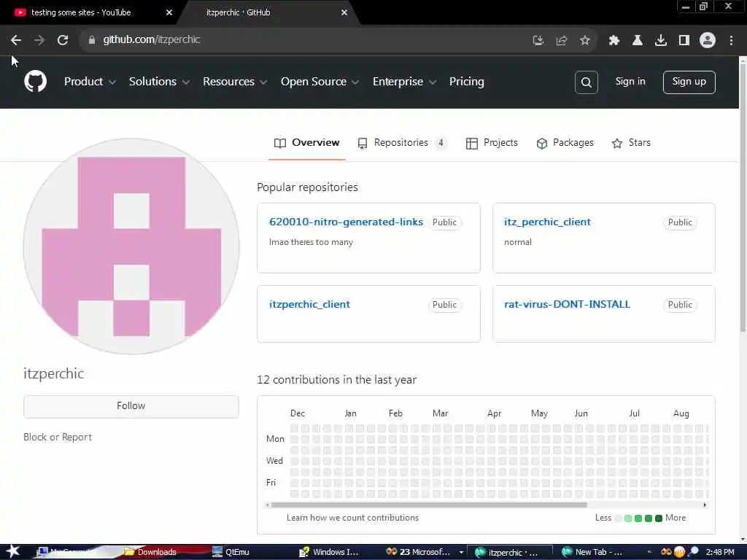Click Learn how we count contributions link
The image size is (747, 560).
tap(352, 518)
